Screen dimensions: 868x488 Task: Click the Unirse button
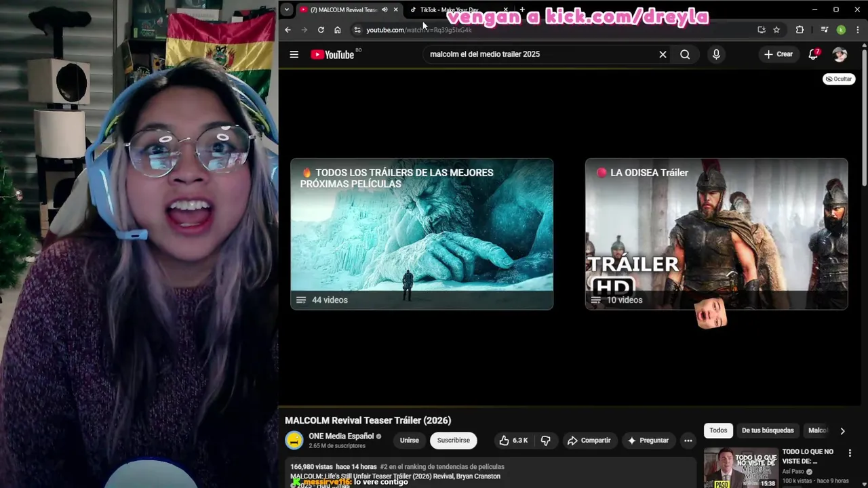(409, 441)
